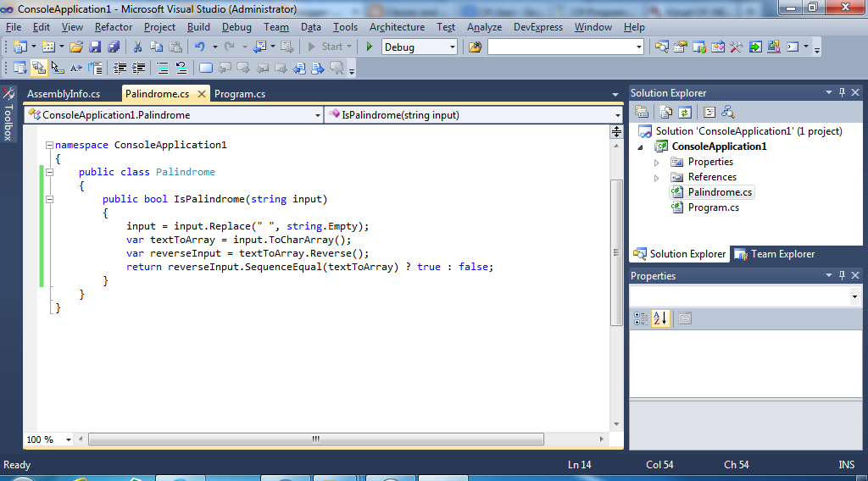This screenshot has width=868, height=481.
Task: Click the editor vertical scrollbar thumb
Action: point(616,252)
